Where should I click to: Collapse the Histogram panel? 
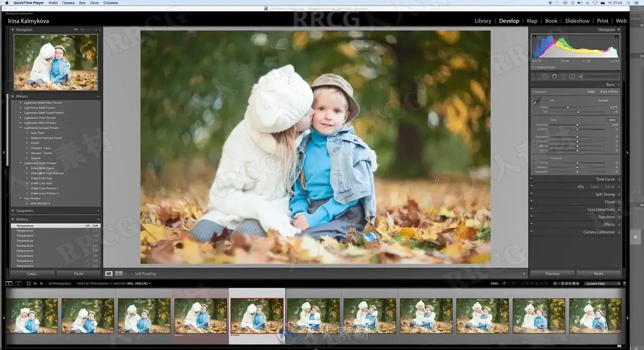coord(619,30)
